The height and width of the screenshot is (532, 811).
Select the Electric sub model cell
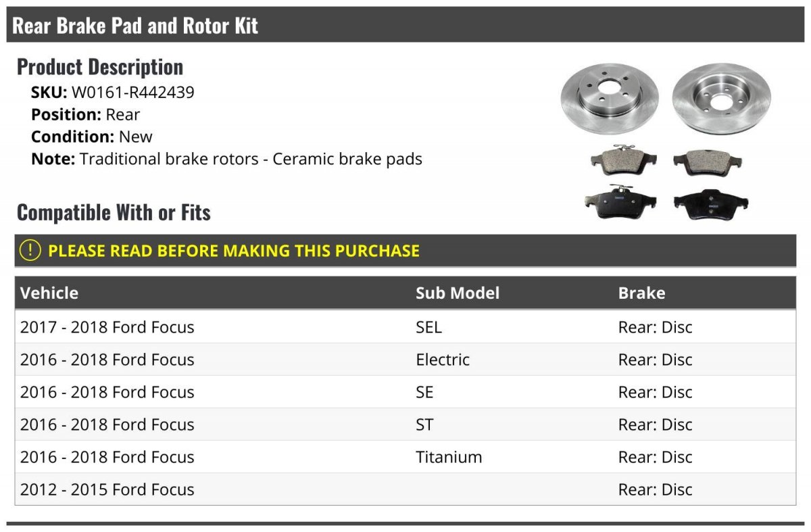click(x=443, y=360)
